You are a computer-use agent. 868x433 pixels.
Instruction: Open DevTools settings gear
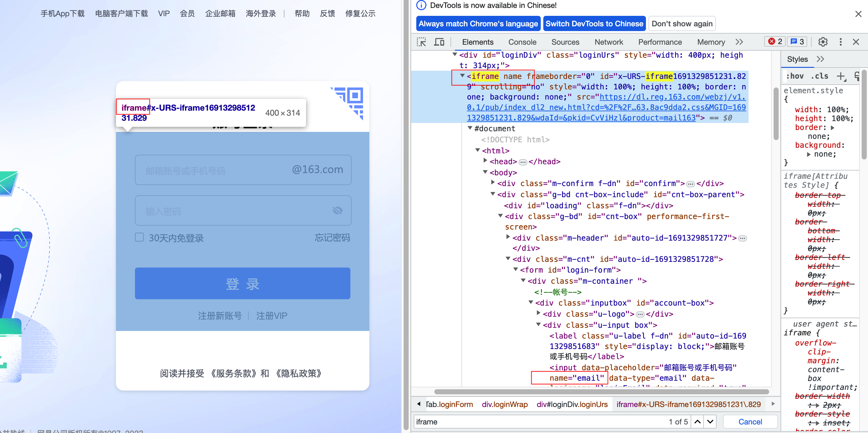tap(823, 42)
